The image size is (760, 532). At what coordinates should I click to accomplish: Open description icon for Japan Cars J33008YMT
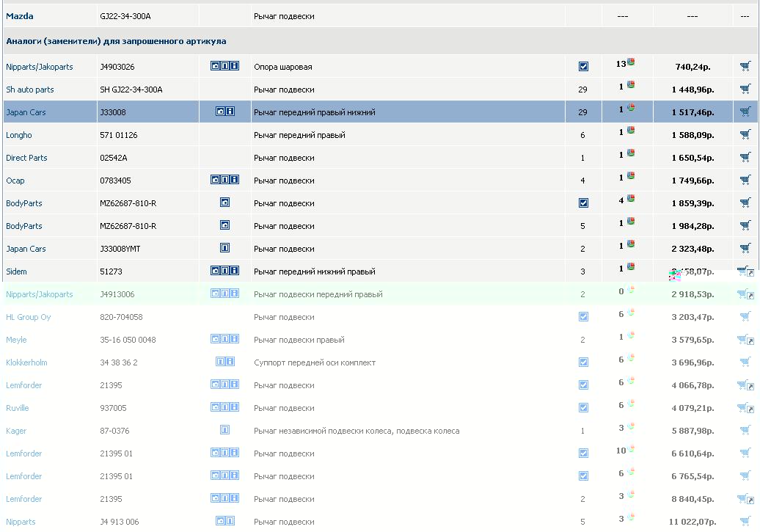[x=225, y=248]
